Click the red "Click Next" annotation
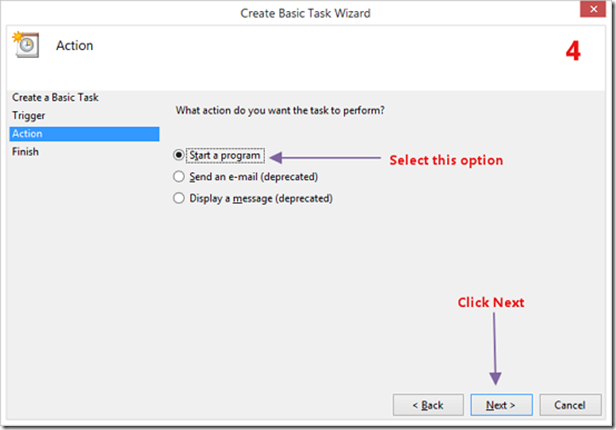Image resolution: width=616 pixels, height=430 pixels. point(491,302)
